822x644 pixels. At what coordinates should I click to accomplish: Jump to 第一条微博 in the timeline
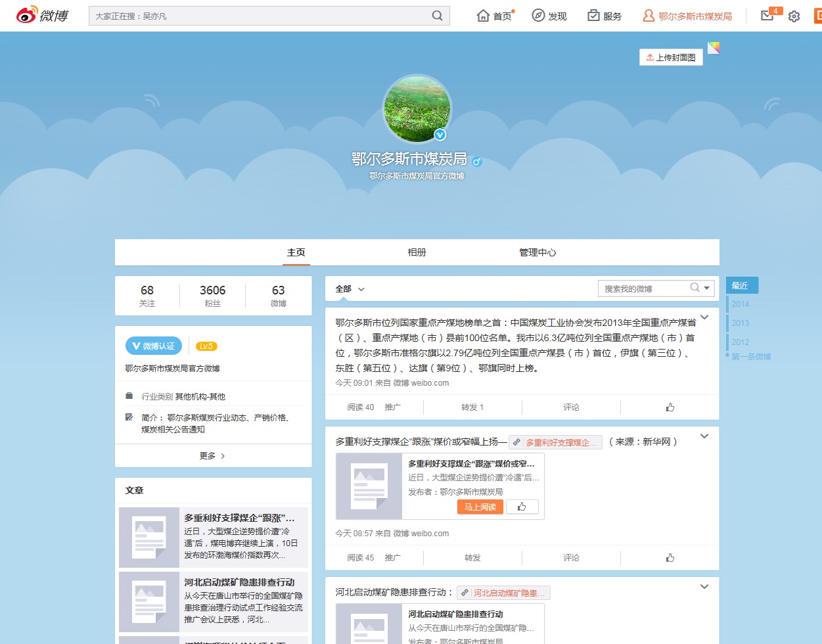pos(751,356)
